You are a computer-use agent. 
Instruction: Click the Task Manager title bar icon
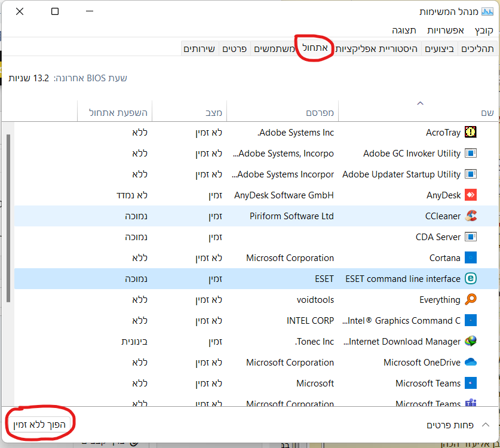coord(487,12)
